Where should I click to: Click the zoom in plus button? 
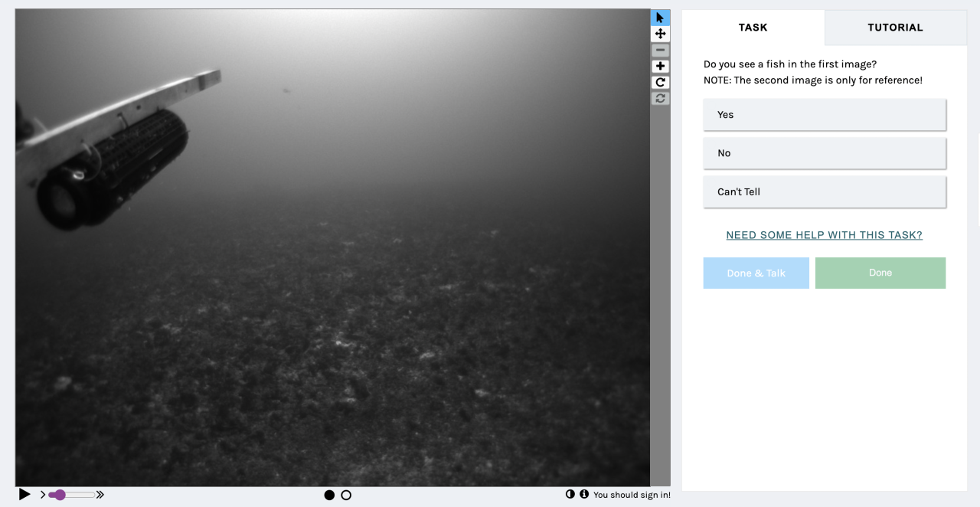(x=660, y=66)
